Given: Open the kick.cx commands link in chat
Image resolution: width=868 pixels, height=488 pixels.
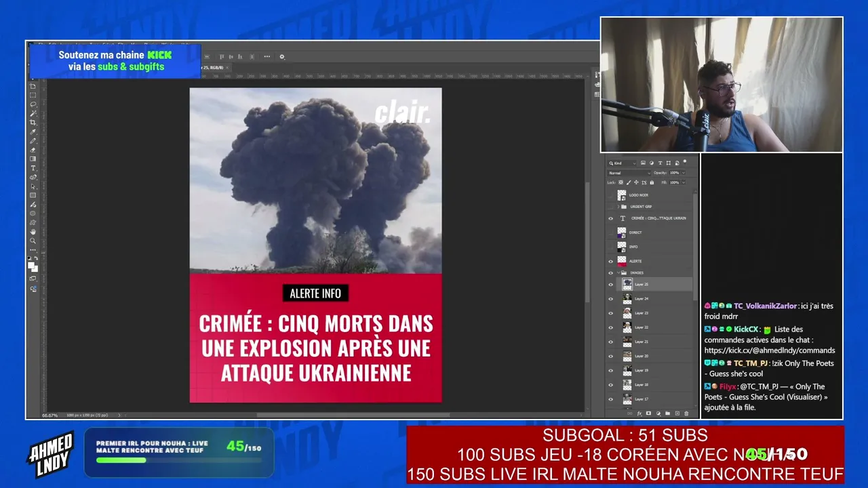Looking at the screenshot, I should [x=770, y=350].
